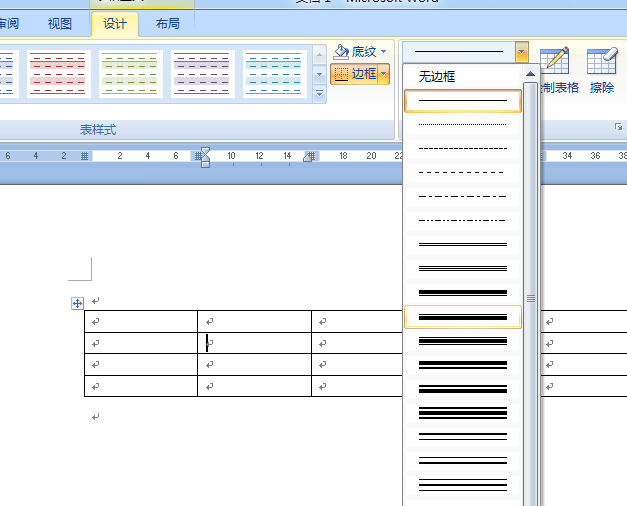Select the fine dotted line style
The image size is (627, 506).
tap(463, 124)
